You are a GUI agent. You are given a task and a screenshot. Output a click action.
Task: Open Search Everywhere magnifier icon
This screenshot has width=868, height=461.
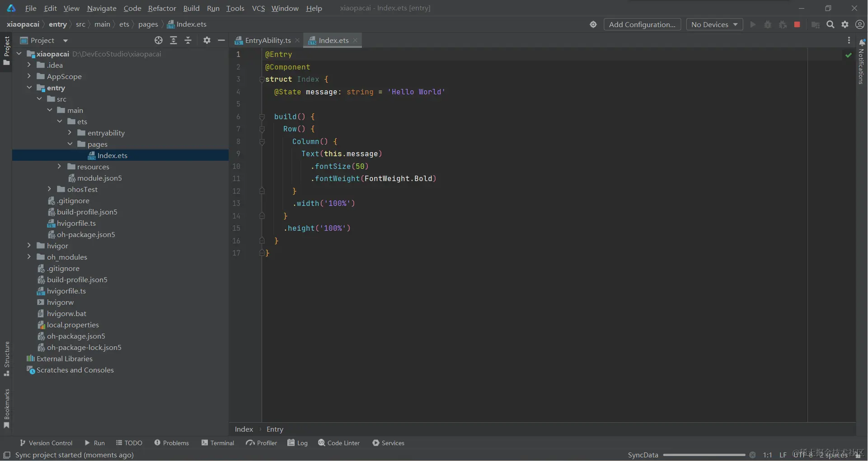[x=830, y=24]
